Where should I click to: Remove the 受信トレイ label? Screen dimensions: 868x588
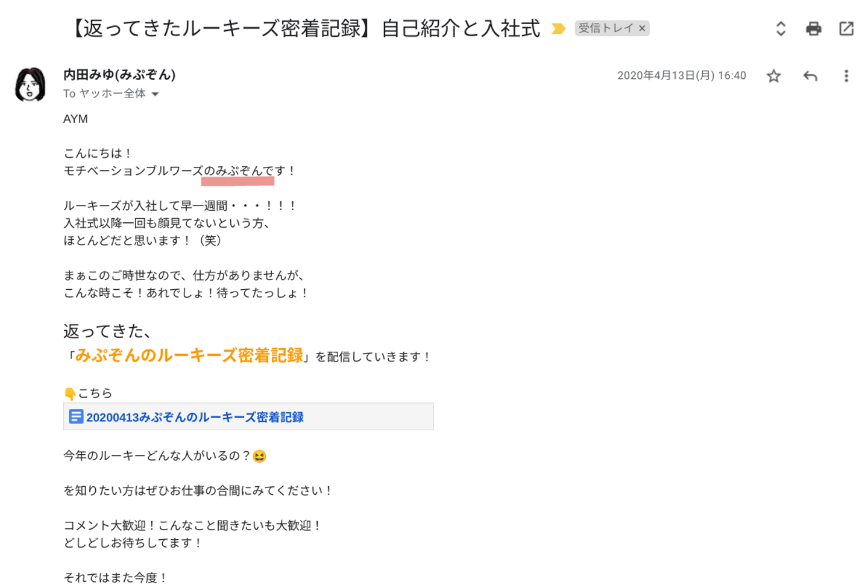click(x=643, y=28)
